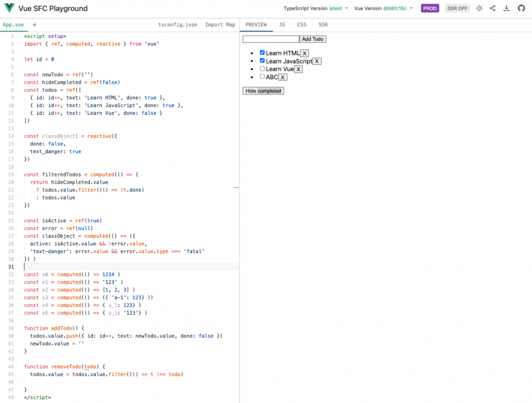The width and height of the screenshot is (532, 403).
Task: Click the editor minimap marker dash
Action: point(236,187)
